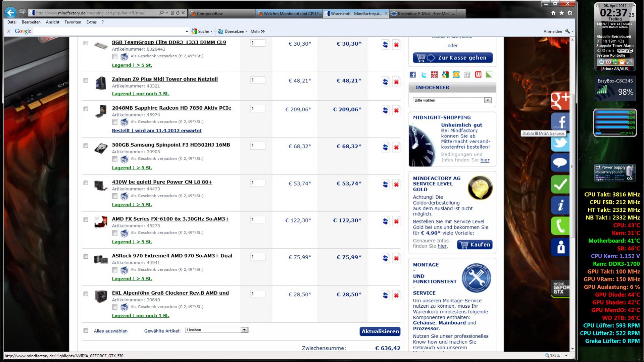Remove the EKL Alpenföhn cooler red X

click(x=396, y=295)
